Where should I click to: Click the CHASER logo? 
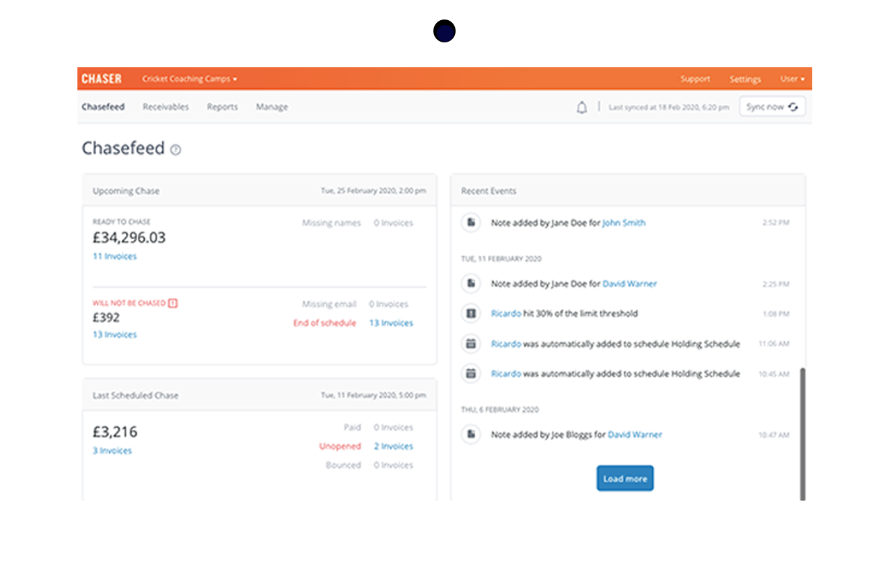(102, 79)
